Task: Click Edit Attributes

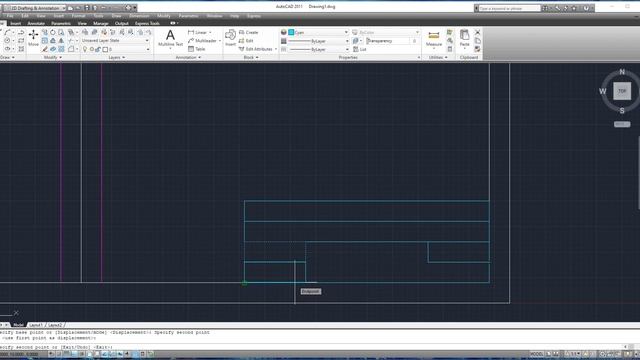Action: 256,49
